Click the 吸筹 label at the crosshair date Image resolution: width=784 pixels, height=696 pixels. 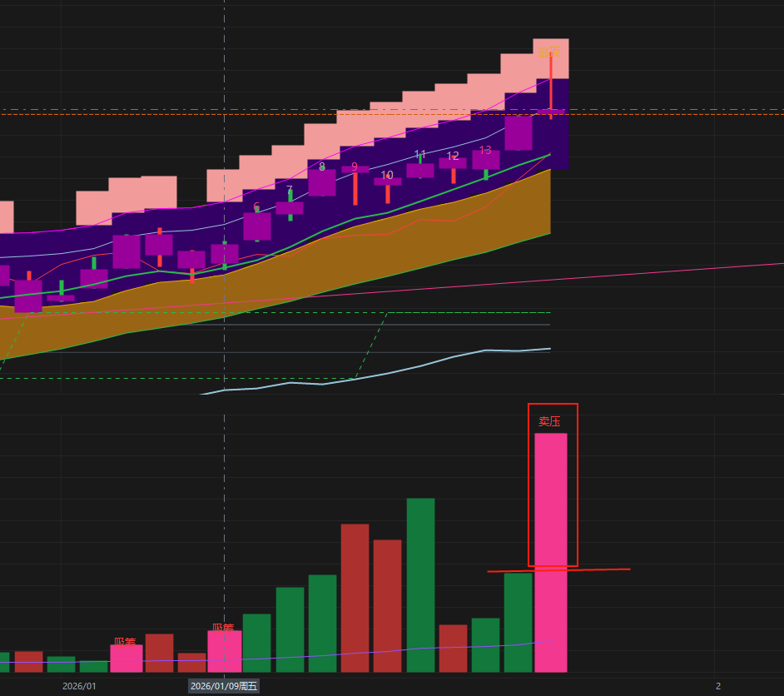[223, 628]
